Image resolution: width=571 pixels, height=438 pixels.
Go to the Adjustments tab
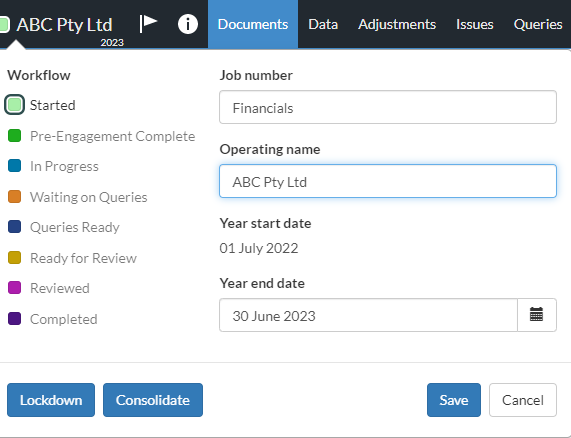pyautogui.click(x=397, y=24)
